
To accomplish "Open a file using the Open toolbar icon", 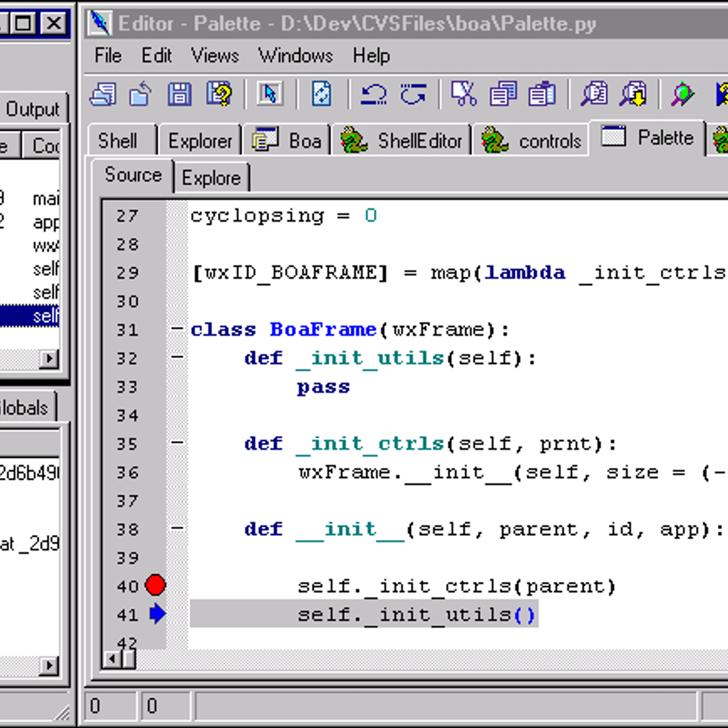I will coord(140,94).
